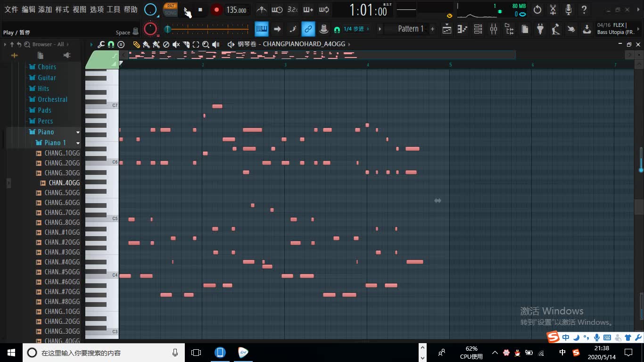Open the Mixer view icon
The image size is (644, 362).
494,29
